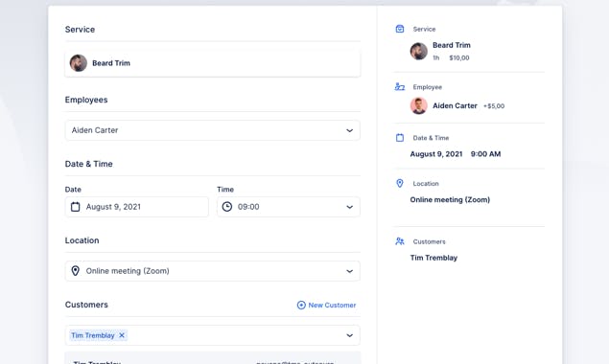This screenshot has height=364, width=609.
Task: Open the Aiden Carter employees dropdown
Action: (x=213, y=130)
